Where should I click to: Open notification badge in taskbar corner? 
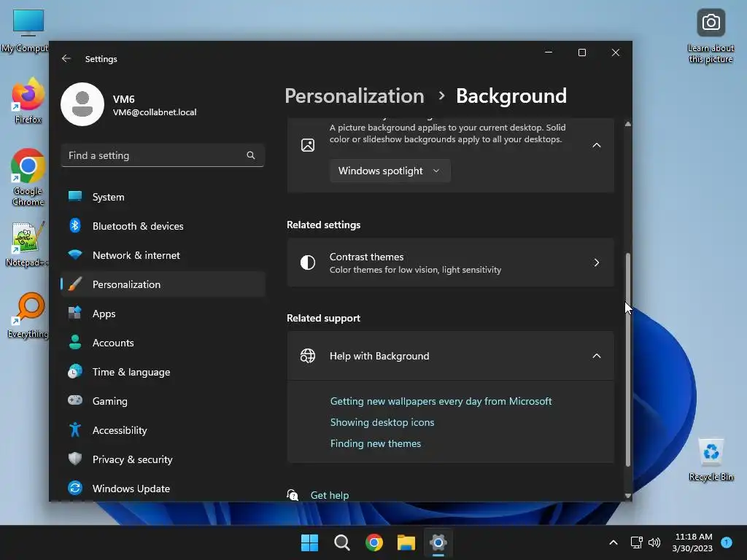point(727,542)
